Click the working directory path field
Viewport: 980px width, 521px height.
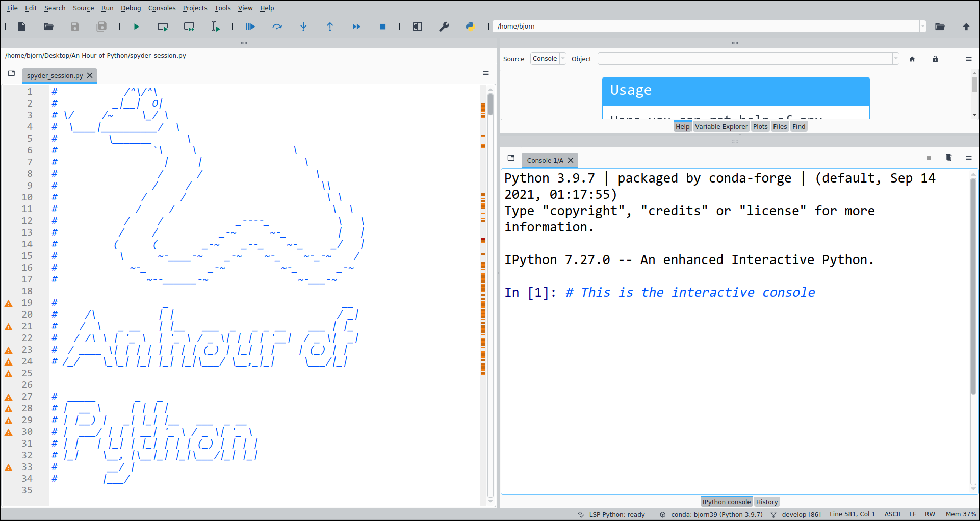pyautogui.click(x=707, y=27)
